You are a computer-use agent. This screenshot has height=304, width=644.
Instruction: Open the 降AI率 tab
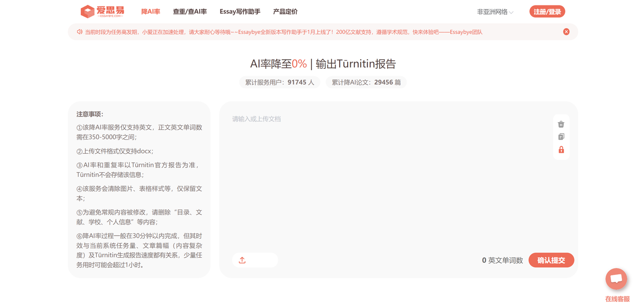150,12
